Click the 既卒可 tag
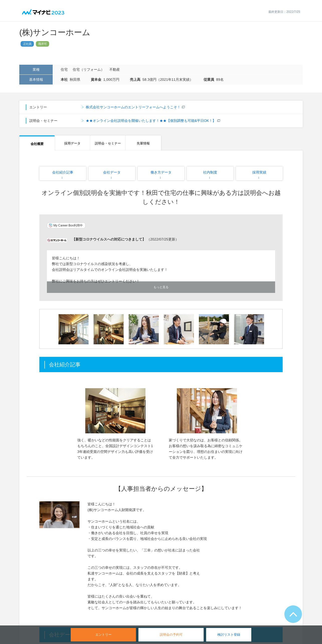The image size is (322, 644). pos(42,44)
